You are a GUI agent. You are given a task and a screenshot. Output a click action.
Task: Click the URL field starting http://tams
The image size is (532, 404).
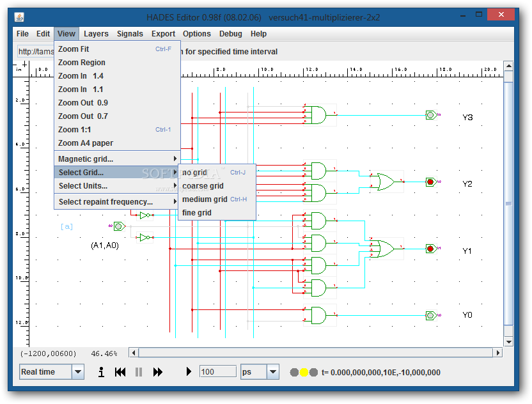[x=36, y=52]
